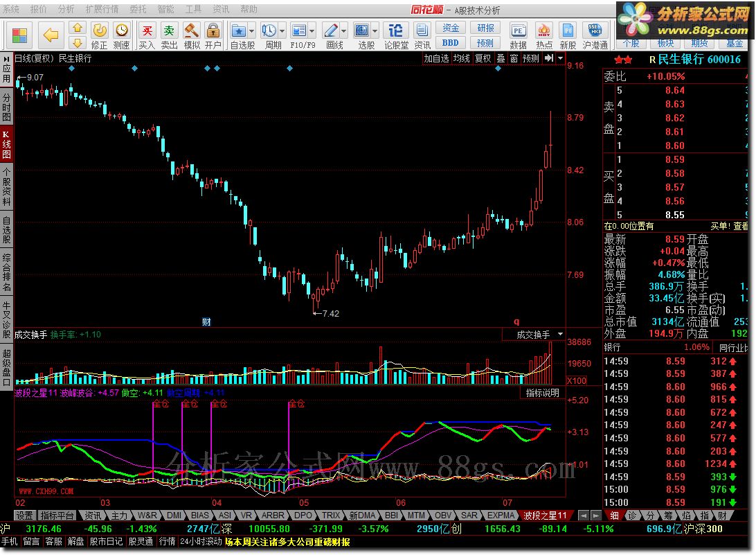This screenshot has height=555, width=756.
Task: Click the yellow up arrow button
Action: coord(78,28)
